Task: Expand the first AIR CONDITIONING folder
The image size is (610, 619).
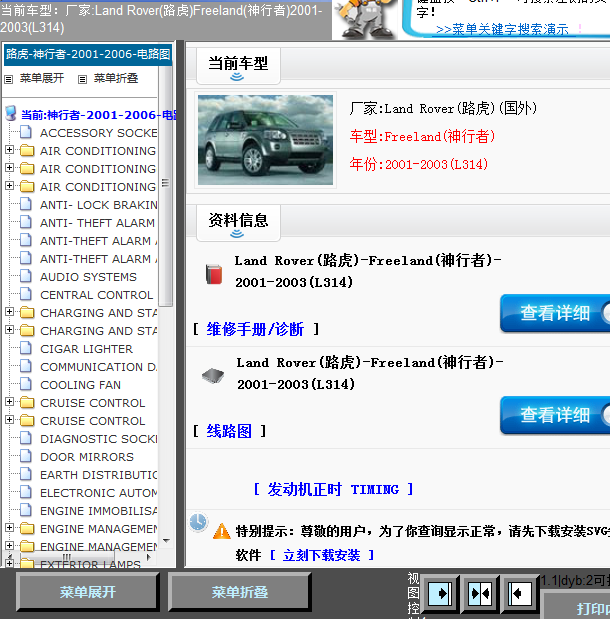Action: (9, 150)
